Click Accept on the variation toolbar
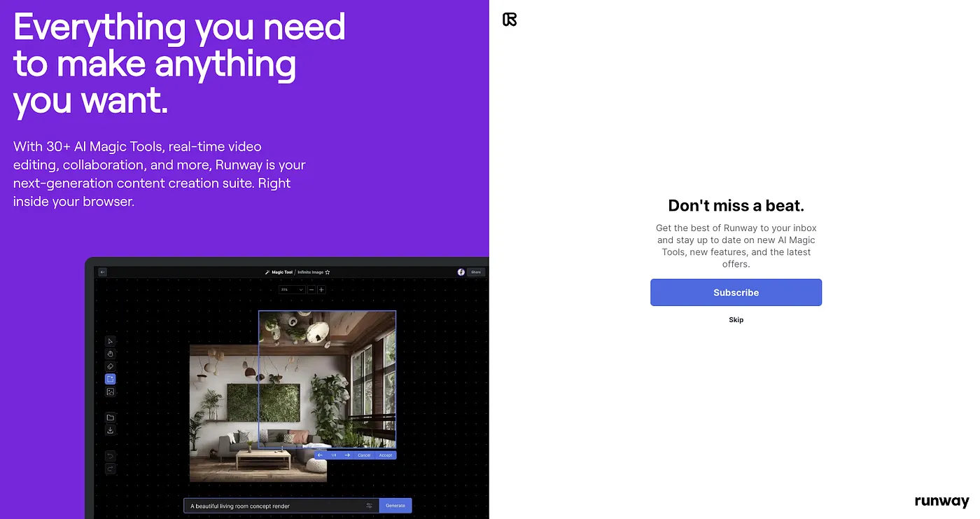Image resolution: width=980 pixels, height=519 pixels. 386,455
